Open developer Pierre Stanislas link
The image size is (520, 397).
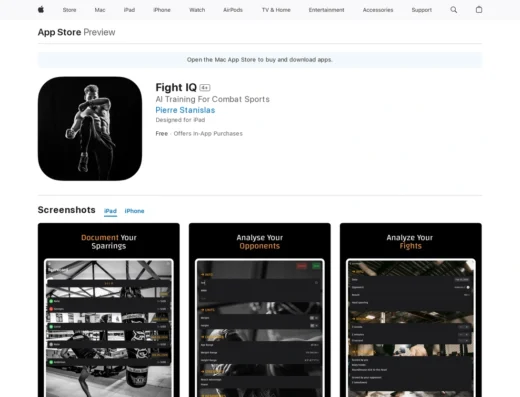185,110
